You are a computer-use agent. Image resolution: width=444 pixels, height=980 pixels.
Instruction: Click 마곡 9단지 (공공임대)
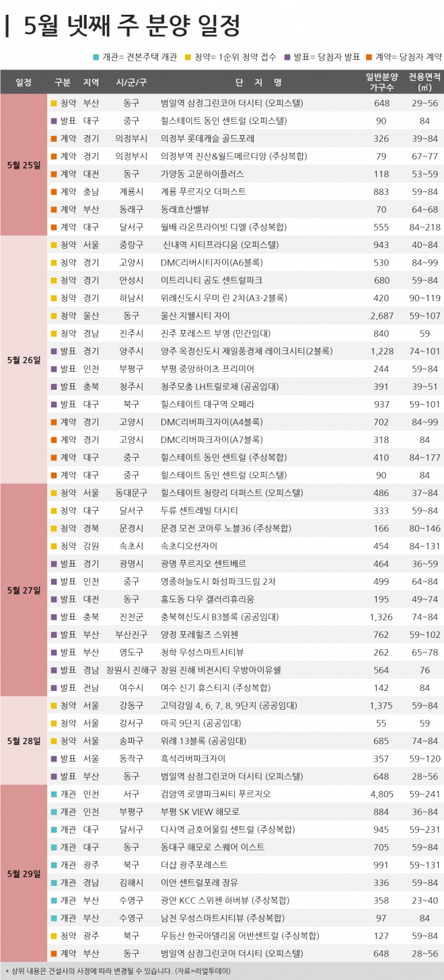(x=200, y=723)
